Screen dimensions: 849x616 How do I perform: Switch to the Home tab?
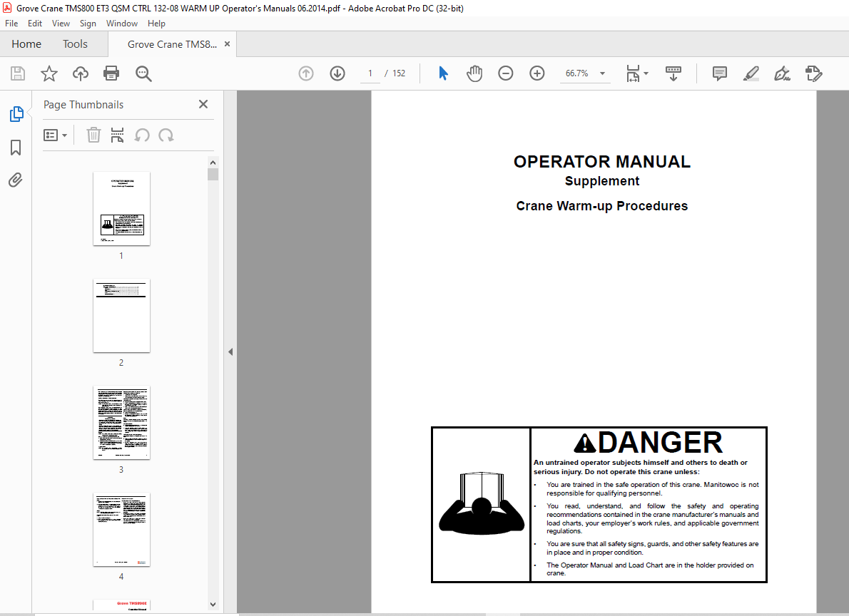point(26,43)
